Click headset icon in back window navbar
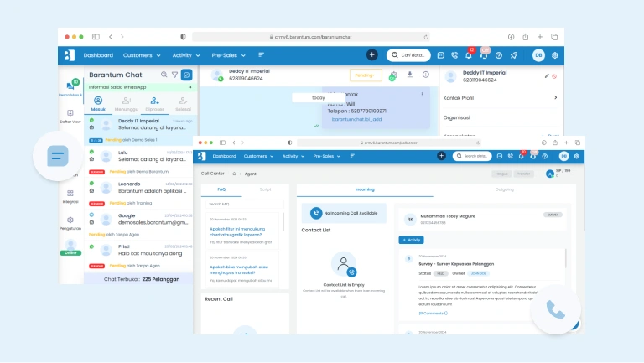The image size is (644, 363). pos(484,55)
